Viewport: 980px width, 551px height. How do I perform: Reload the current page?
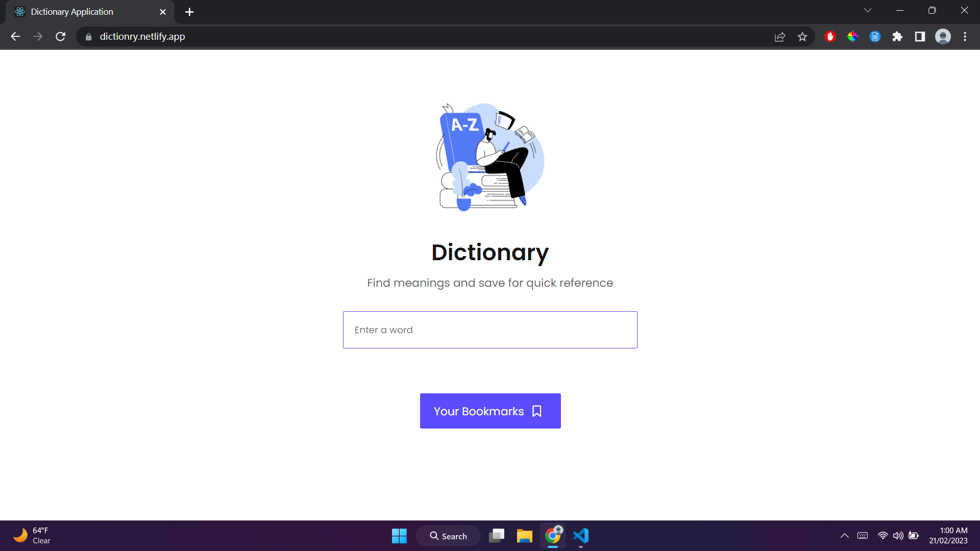pos(61,37)
